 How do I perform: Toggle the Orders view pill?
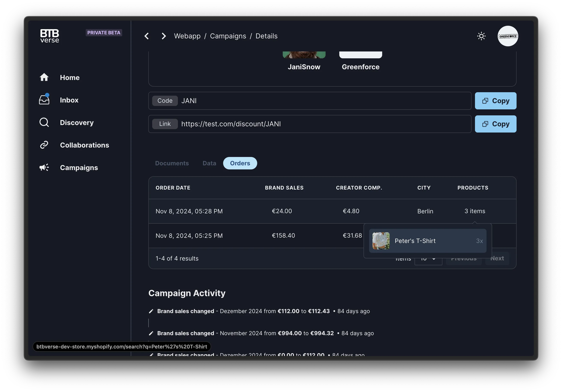[x=240, y=163]
